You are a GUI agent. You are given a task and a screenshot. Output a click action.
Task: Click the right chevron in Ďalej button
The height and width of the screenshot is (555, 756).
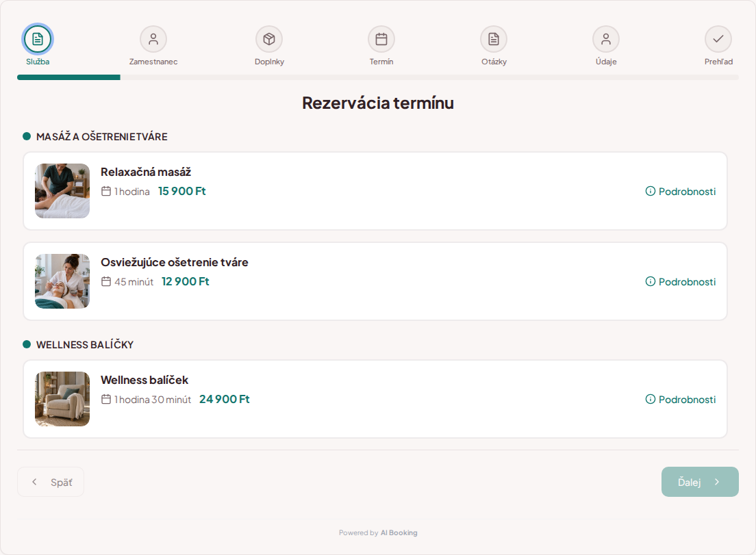tap(717, 482)
